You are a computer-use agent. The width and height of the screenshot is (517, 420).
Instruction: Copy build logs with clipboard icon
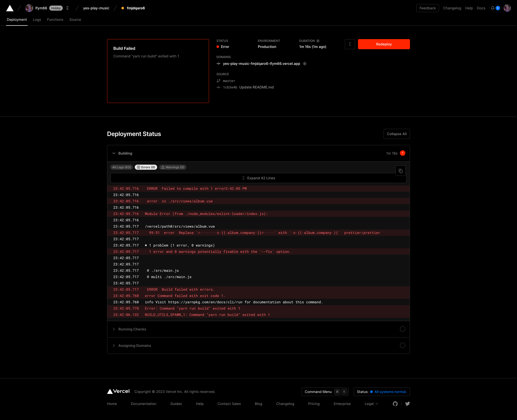point(400,171)
